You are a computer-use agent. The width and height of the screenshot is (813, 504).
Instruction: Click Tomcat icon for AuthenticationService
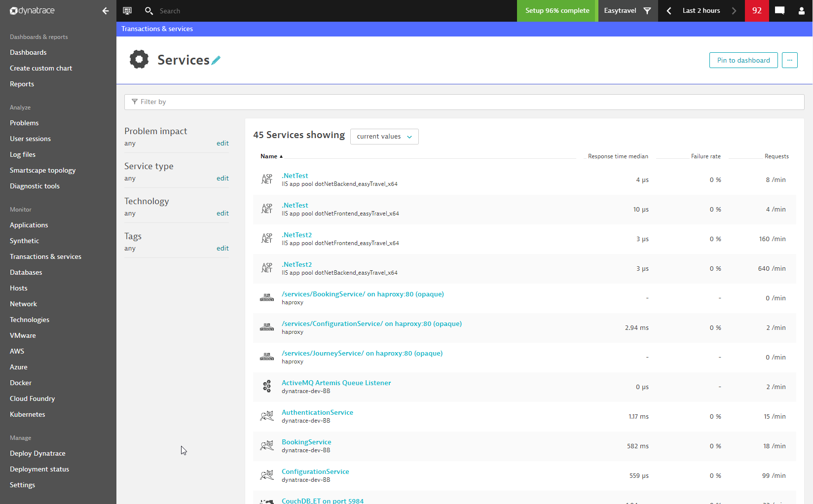point(267,416)
